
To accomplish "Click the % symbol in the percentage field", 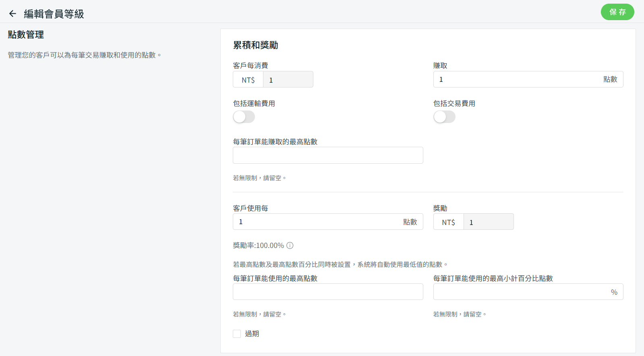I will tap(614, 292).
